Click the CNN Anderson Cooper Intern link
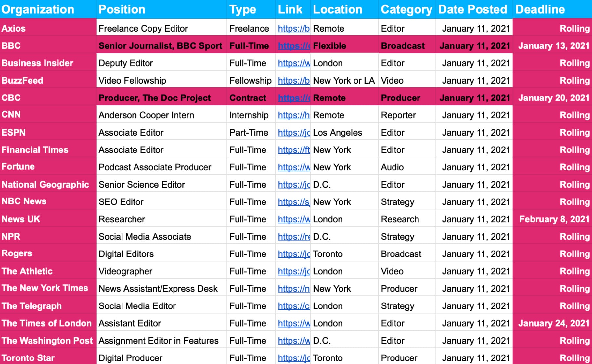 pyautogui.click(x=293, y=115)
